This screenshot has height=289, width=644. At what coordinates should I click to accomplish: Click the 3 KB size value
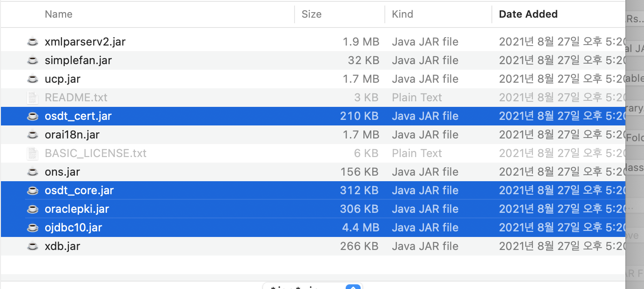click(366, 98)
